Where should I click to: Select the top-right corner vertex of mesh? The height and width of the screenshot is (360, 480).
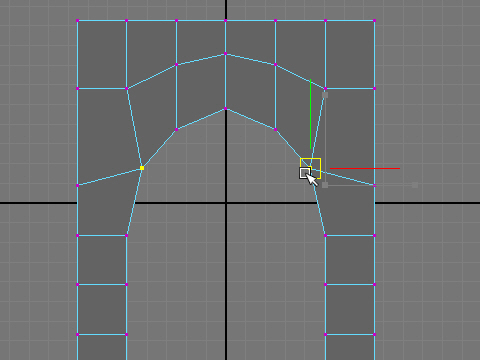[x=375, y=21]
